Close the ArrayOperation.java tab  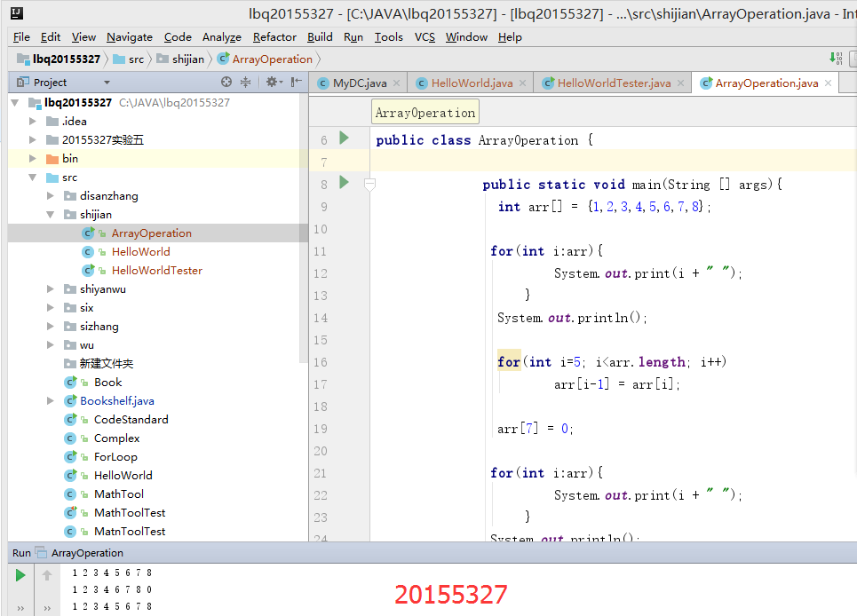coord(828,83)
